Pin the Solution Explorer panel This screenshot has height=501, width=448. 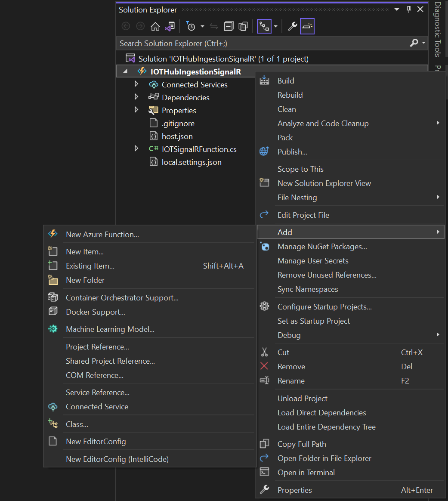[409, 9]
